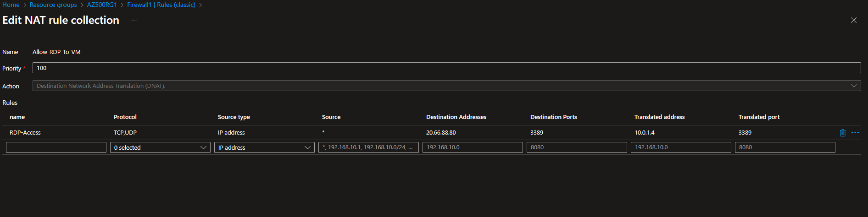This screenshot has width=868, height=217.
Task: Delete the RDP-Access rule with trash icon
Action: pos(842,133)
